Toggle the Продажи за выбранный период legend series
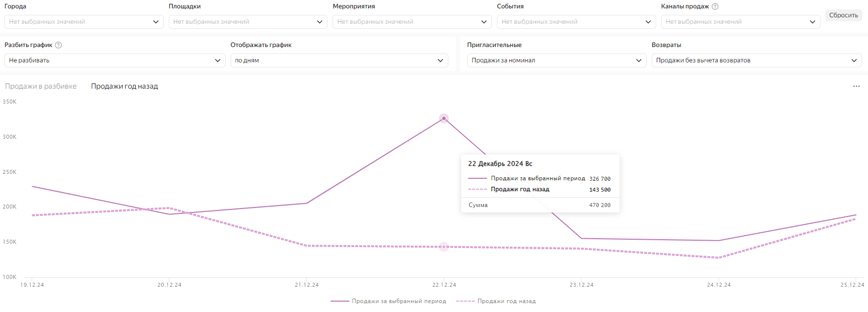The height and width of the screenshot is (312, 868). (388, 301)
